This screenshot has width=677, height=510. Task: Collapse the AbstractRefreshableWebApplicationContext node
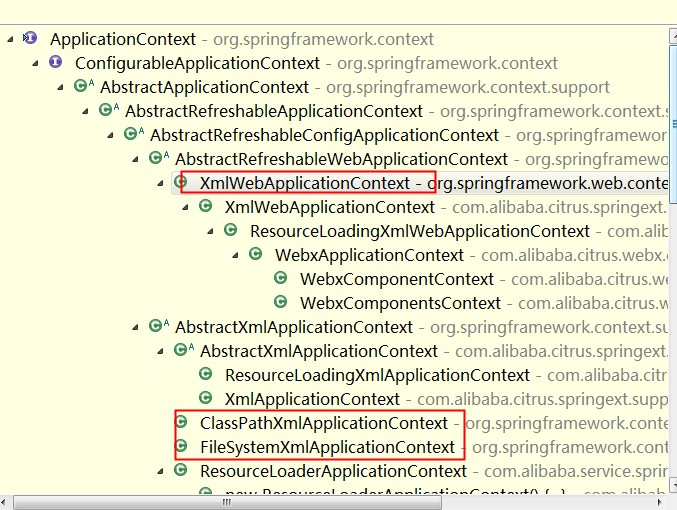click(x=136, y=160)
